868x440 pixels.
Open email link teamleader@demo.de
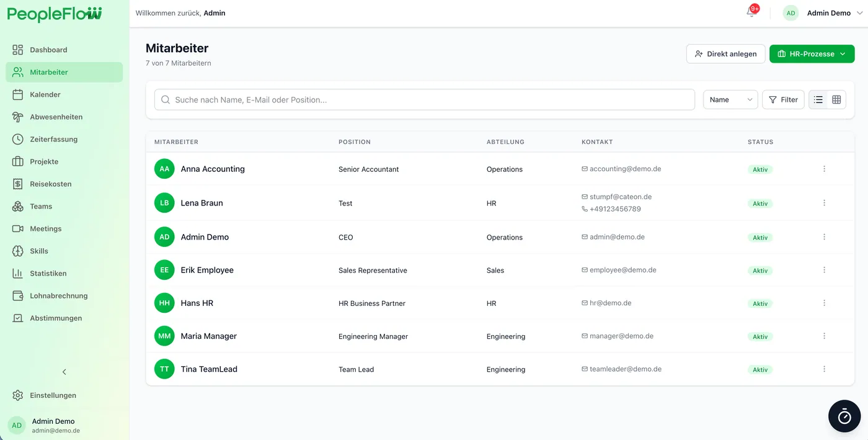(626, 369)
